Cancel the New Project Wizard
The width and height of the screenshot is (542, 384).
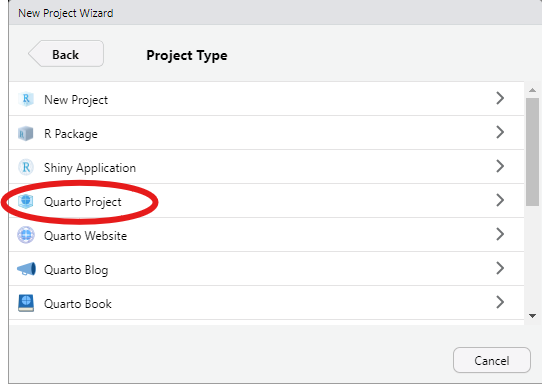[492, 360]
